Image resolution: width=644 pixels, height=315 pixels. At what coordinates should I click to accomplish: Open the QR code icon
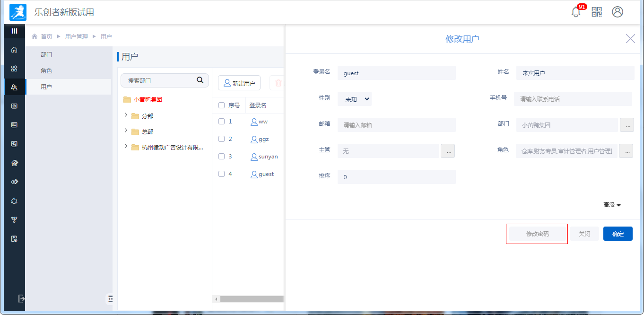597,12
